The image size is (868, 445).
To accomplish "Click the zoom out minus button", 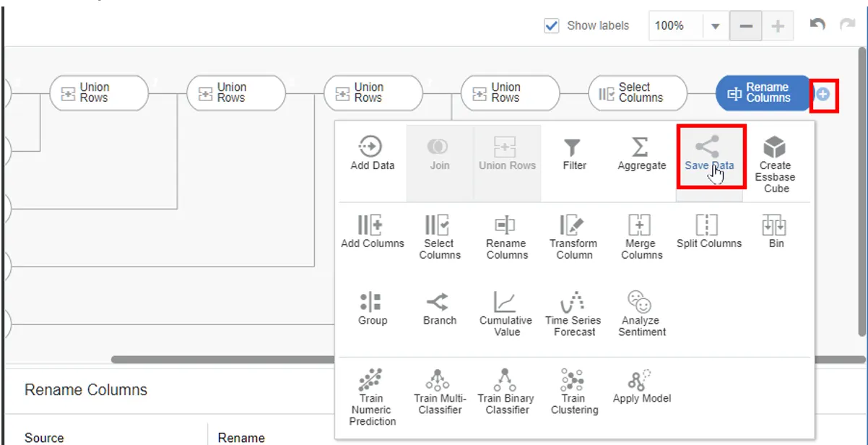I will [x=746, y=26].
